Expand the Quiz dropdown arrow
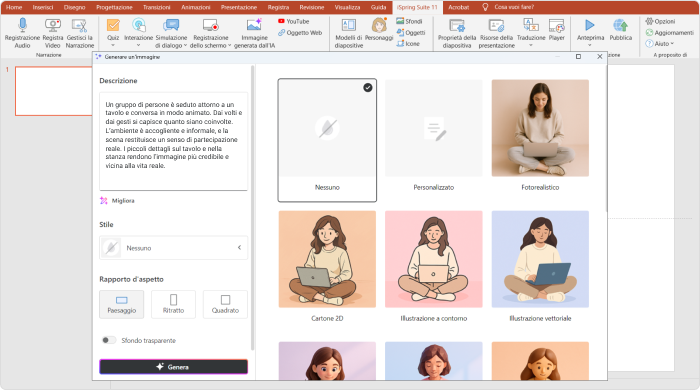Screen dimensions: 700x390 click(113, 45)
